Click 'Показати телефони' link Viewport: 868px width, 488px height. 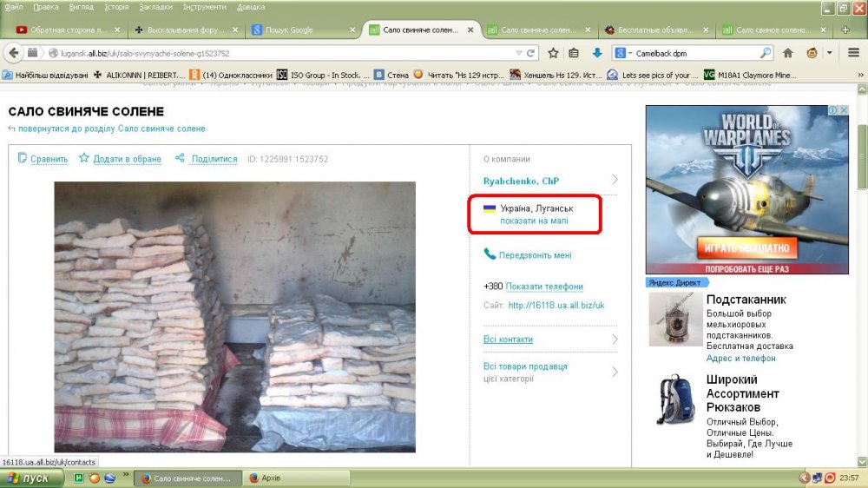[544, 287]
